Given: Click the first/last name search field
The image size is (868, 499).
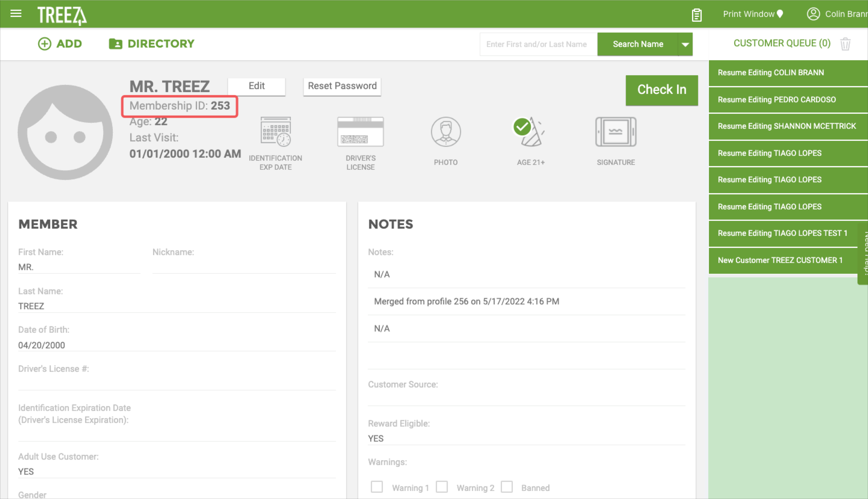Looking at the screenshot, I should [x=537, y=44].
